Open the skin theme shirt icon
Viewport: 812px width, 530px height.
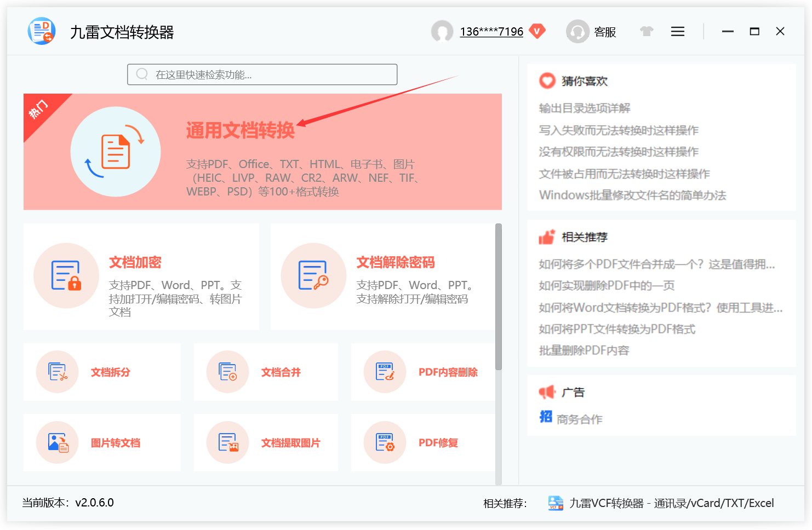647,31
